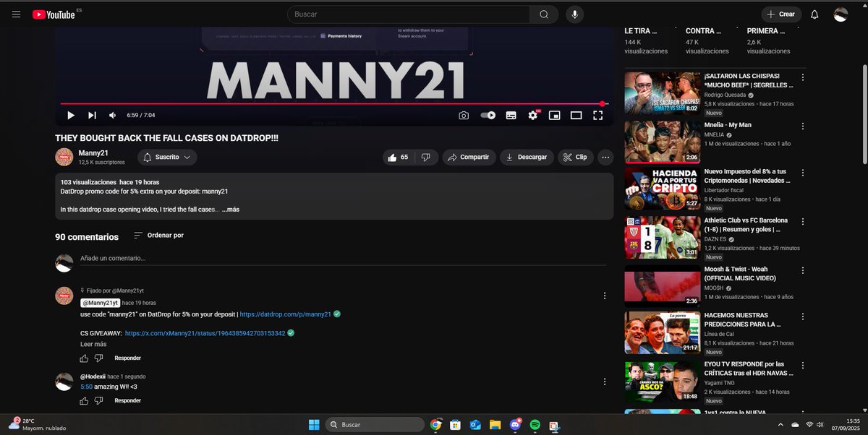Play the video
Image resolution: width=868 pixels, height=435 pixels.
(x=70, y=115)
